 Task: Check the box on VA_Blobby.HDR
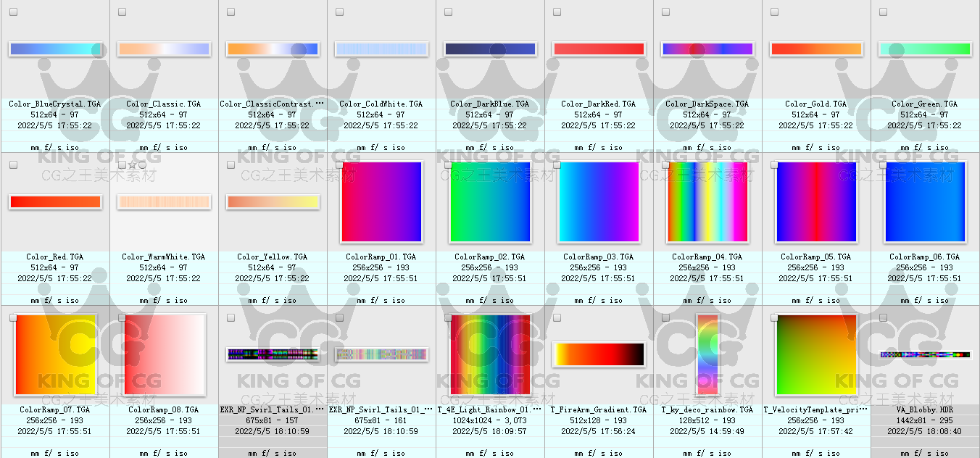click(882, 317)
